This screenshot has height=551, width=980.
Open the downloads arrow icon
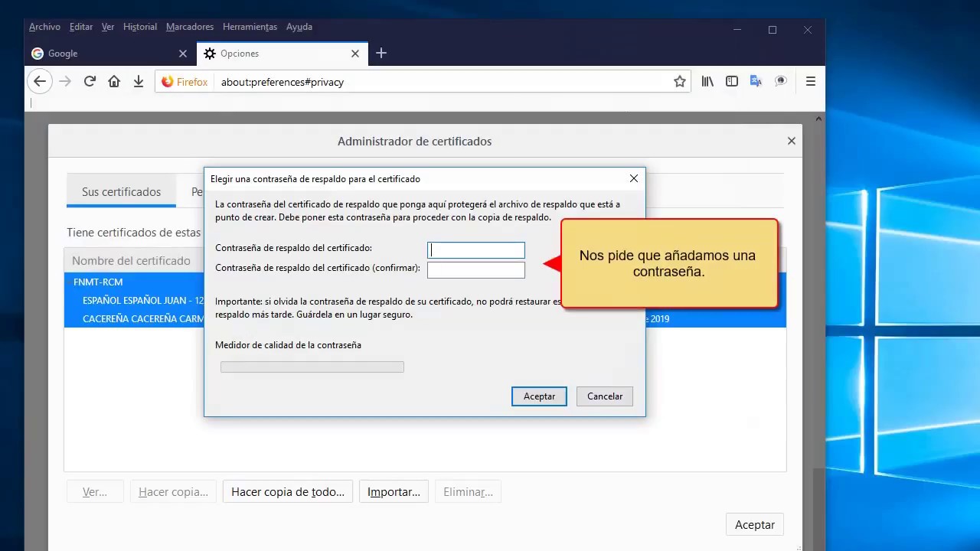139,82
